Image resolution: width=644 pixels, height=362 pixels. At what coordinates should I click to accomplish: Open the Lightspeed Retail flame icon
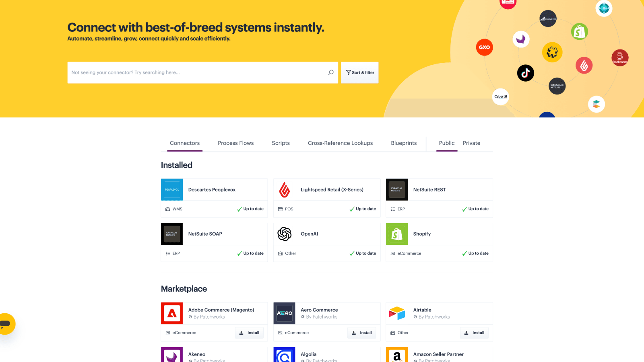[x=285, y=189]
